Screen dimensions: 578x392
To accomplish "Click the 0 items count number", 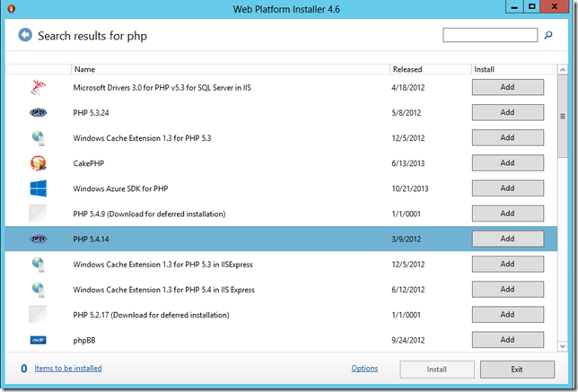I will pyautogui.click(x=24, y=369).
